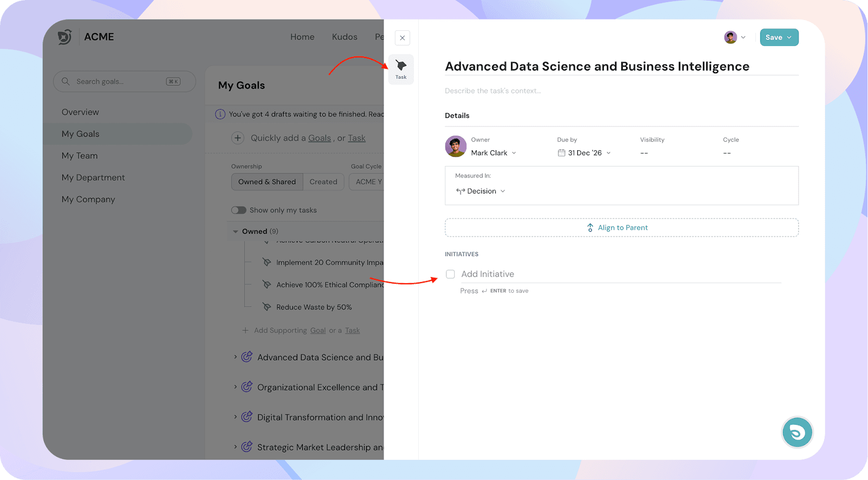The width and height of the screenshot is (868, 480).
Task: Click Align to Parent
Action: [622, 228]
